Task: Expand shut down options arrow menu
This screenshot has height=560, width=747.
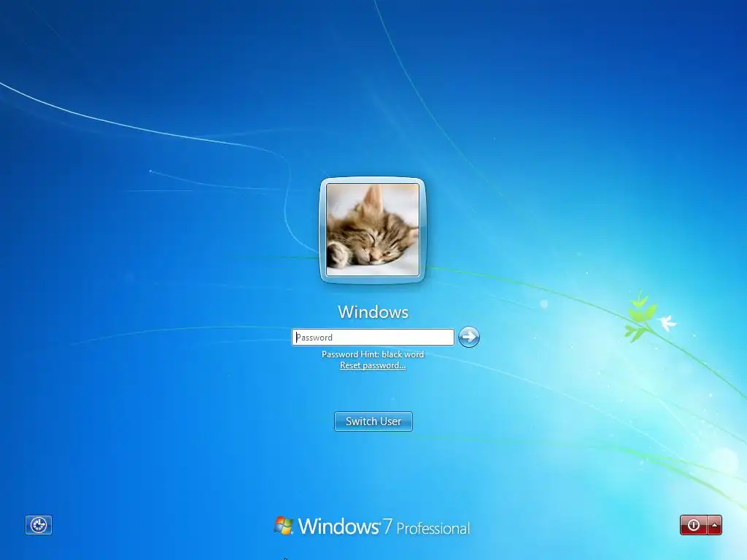Action: point(715,525)
